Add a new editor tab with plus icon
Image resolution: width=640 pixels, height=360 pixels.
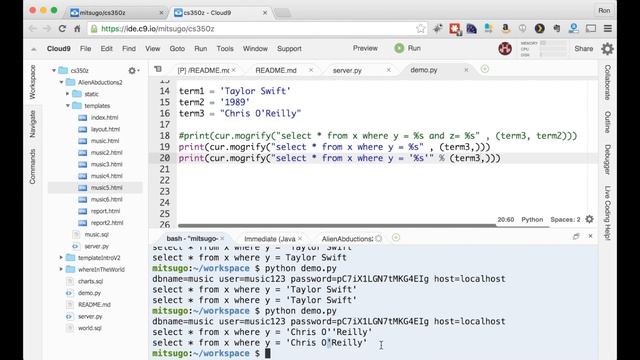(484, 69)
